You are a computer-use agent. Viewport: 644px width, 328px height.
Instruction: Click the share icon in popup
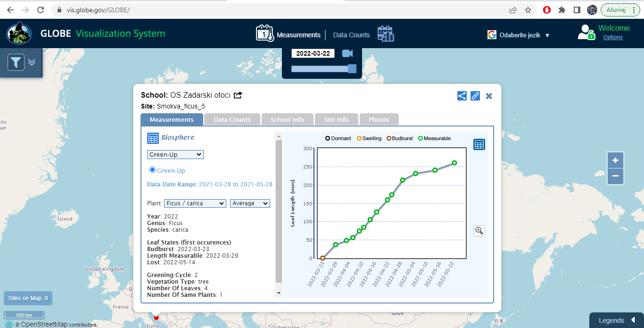[x=462, y=96]
